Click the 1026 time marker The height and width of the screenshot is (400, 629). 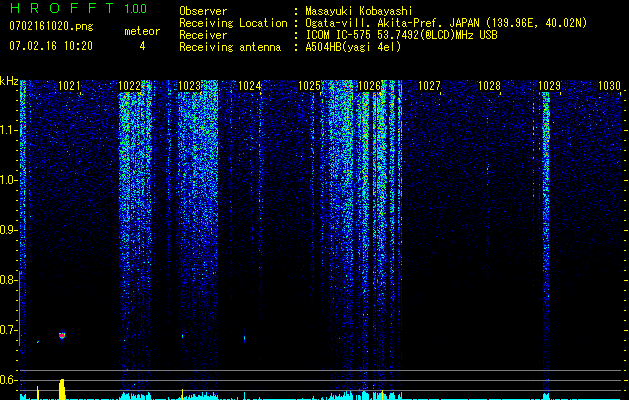point(369,86)
